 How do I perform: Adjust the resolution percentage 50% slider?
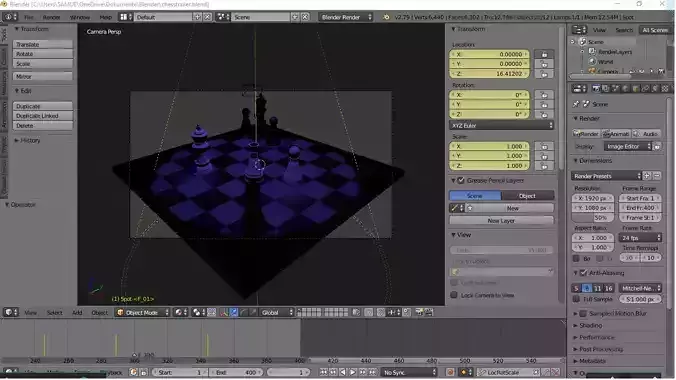[593, 218]
